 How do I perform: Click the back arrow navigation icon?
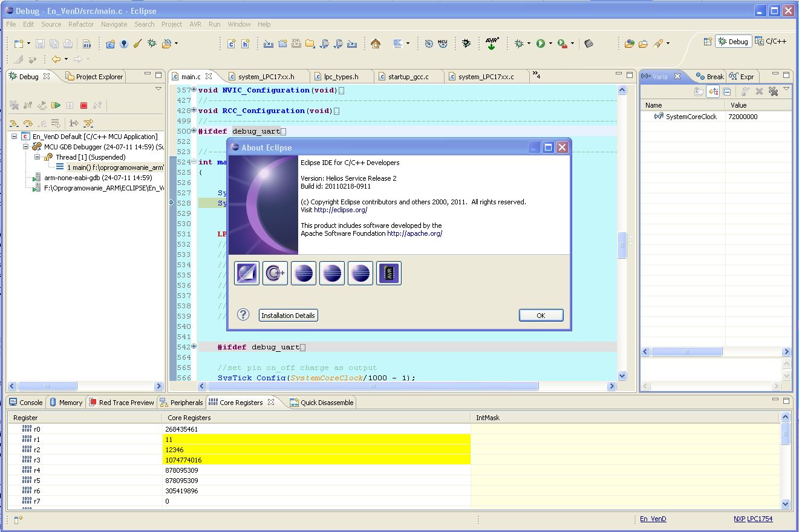(x=56, y=59)
